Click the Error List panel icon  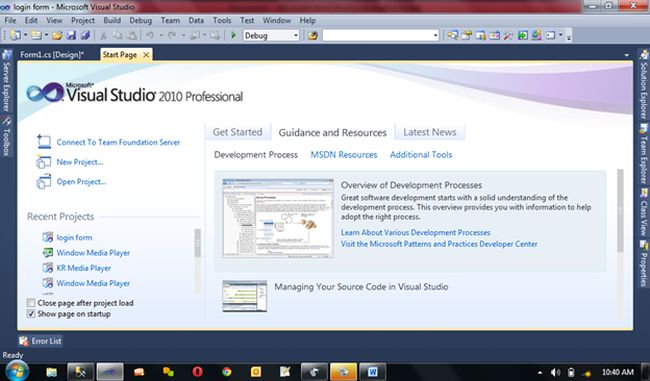pos(24,341)
